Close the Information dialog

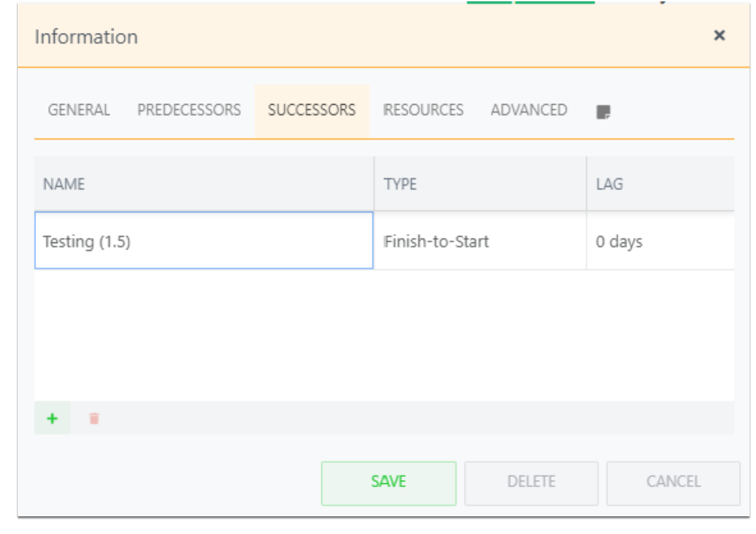719,35
